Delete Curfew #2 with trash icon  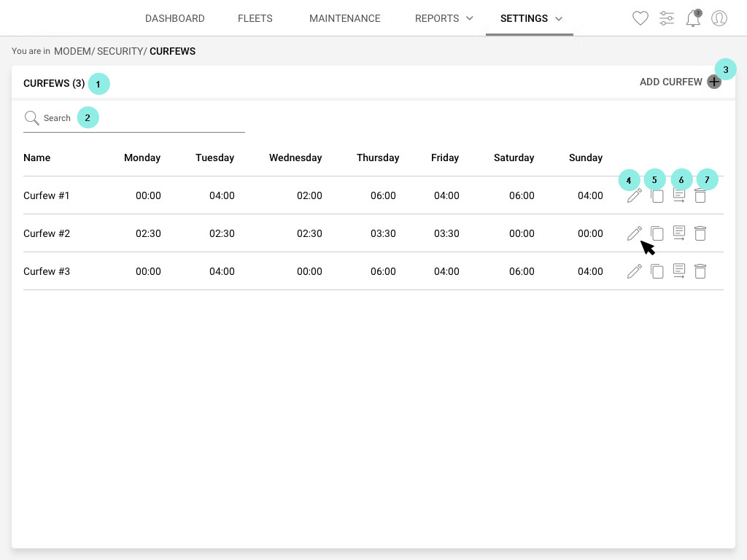click(700, 233)
